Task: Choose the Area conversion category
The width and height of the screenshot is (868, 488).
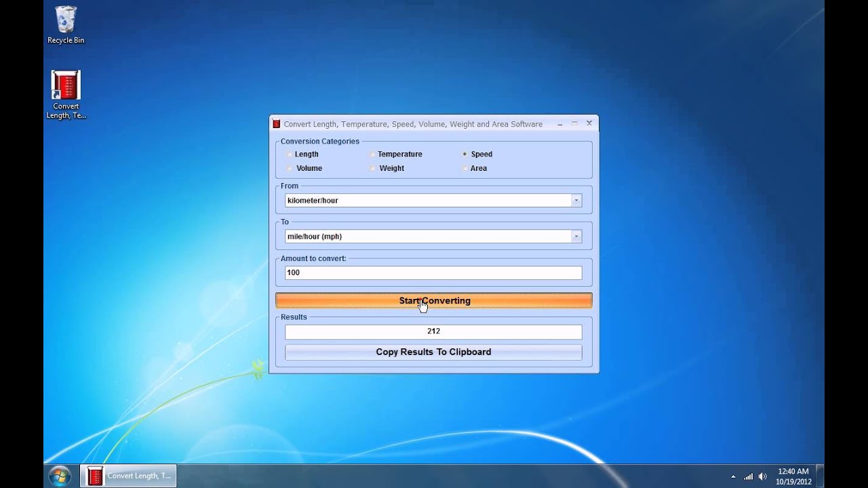Action: (x=465, y=168)
